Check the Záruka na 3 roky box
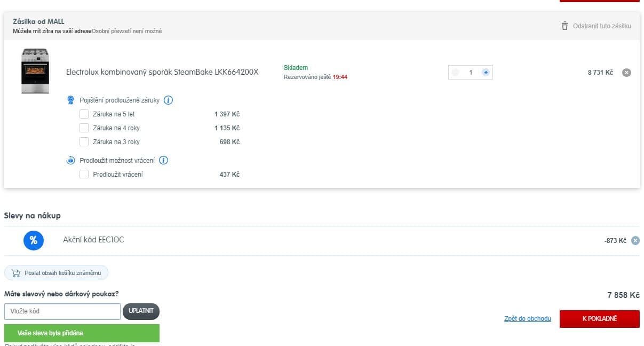 coord(84,141)
